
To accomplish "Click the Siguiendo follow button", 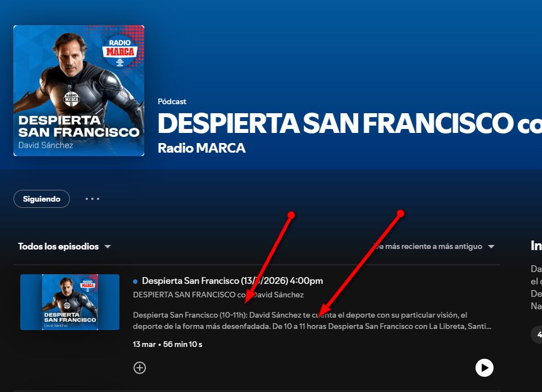I will (x=42, y=199).
